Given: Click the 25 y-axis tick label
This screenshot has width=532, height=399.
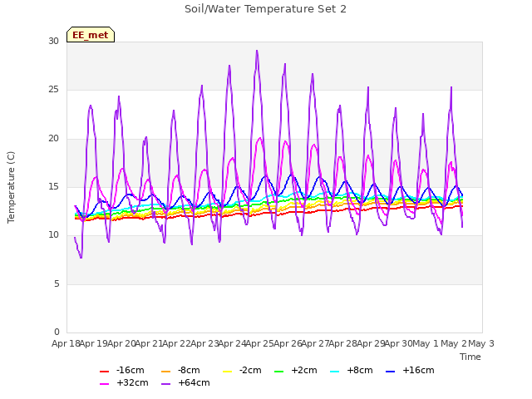Looking at the screenshot, I should (53, 90).
